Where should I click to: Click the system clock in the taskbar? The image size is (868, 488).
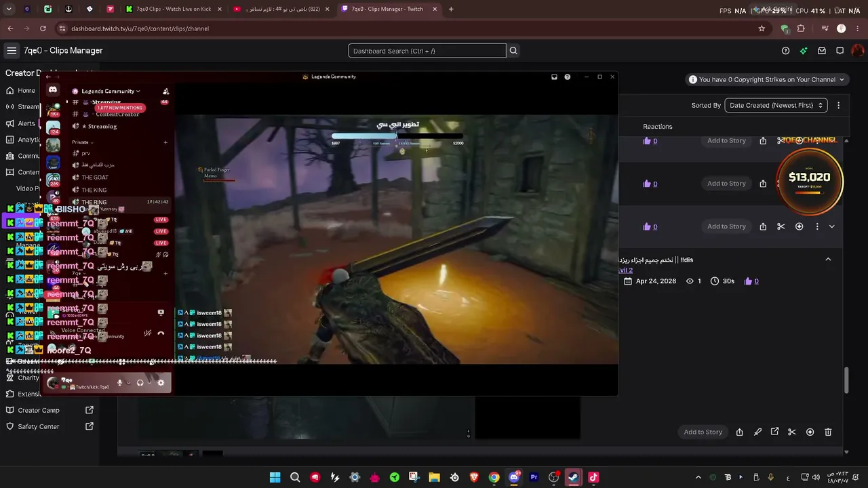click(838, 477)
